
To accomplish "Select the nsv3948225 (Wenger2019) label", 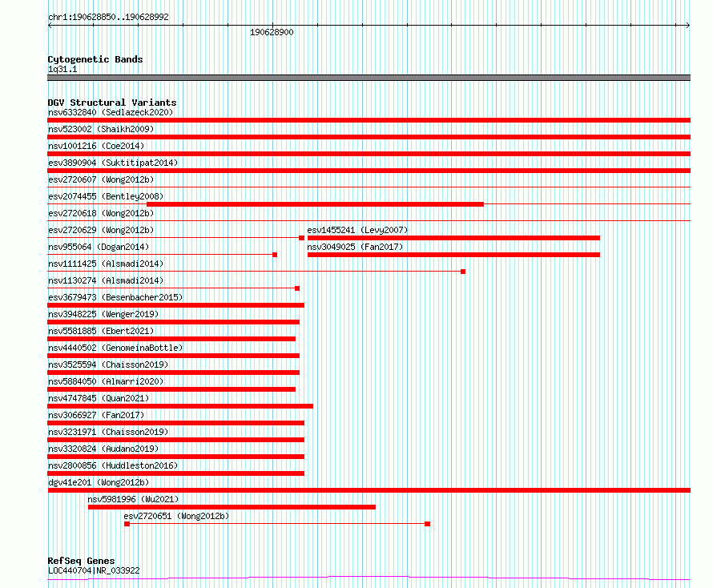I will [x=103, y=314].
